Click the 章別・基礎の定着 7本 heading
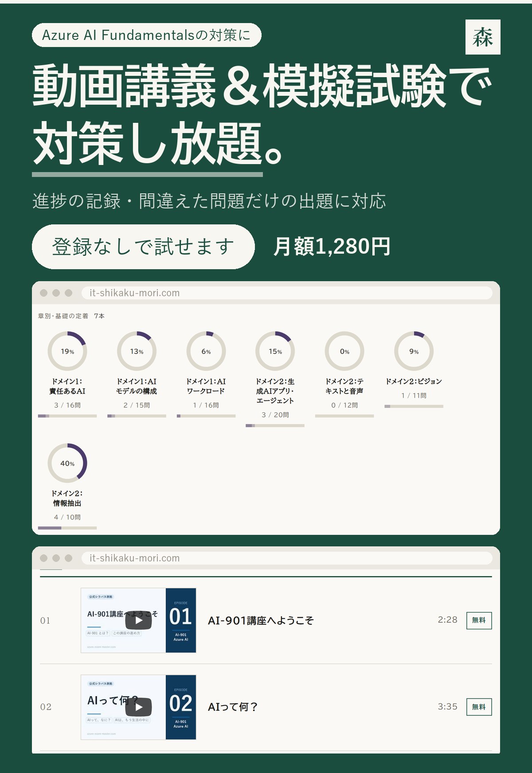Screen dimensions: 532x773 (71, 316)
